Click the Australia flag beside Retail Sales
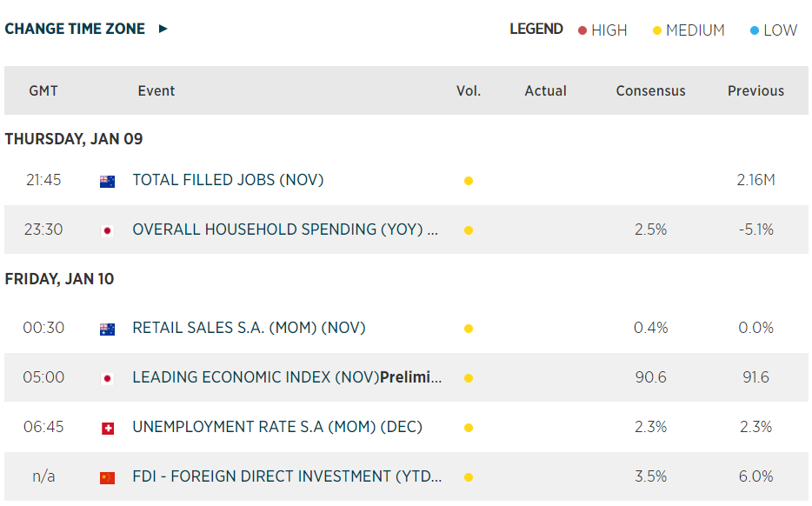 108,329
